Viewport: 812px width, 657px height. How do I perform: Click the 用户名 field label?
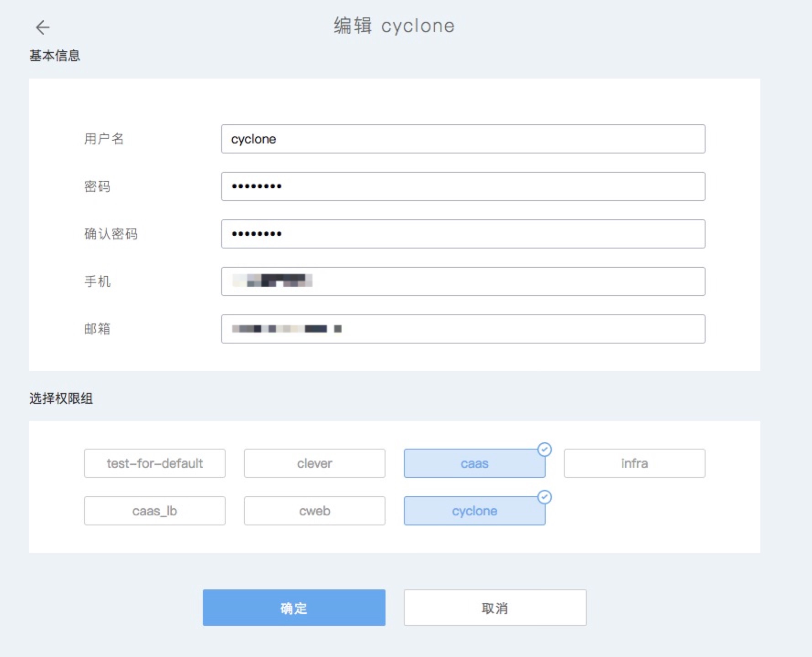(104, 139)
